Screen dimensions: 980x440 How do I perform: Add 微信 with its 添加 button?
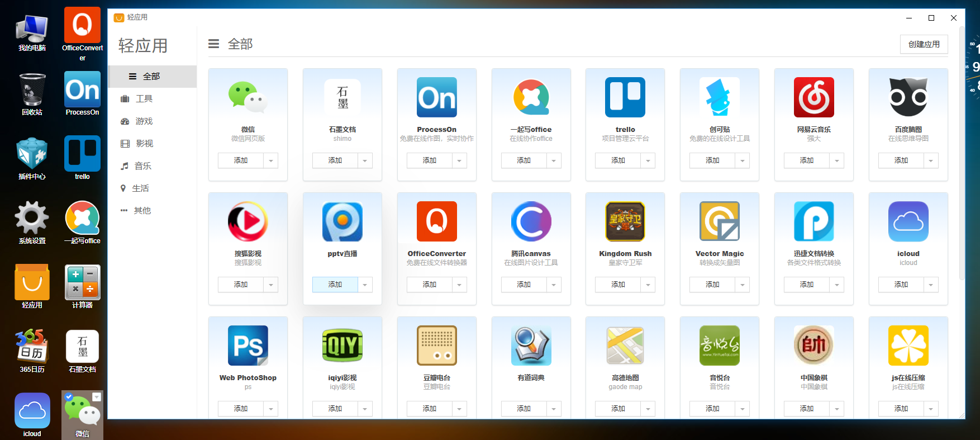(241, 160)
